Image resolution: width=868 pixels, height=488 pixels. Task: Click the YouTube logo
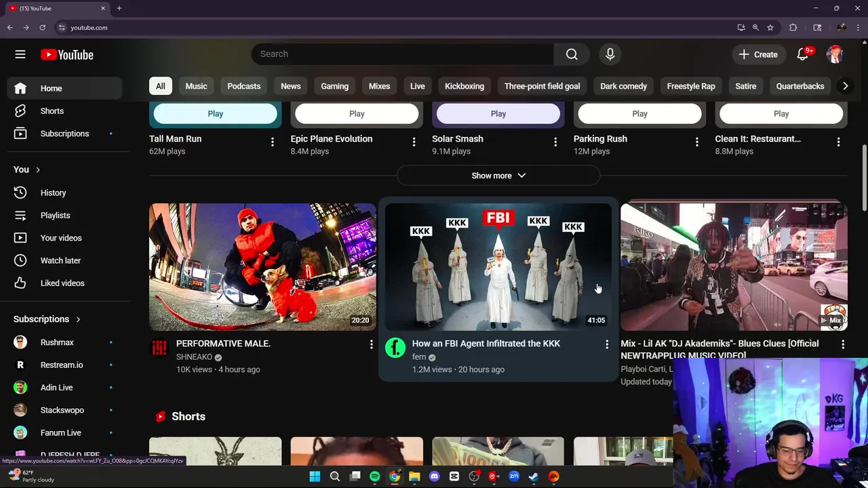66,55
